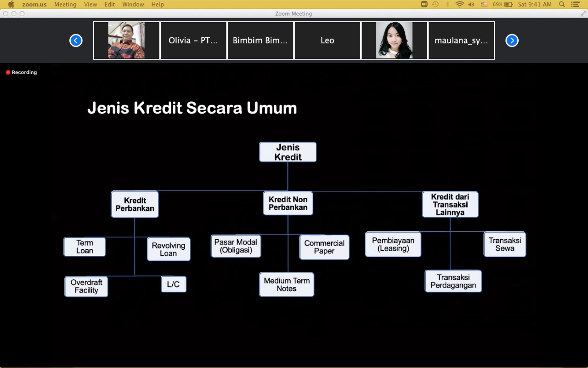Image resolution: width=588 pixels, height=368 pixels.
Task: Open the zoom.us application menu
Action: click(34, 4)
